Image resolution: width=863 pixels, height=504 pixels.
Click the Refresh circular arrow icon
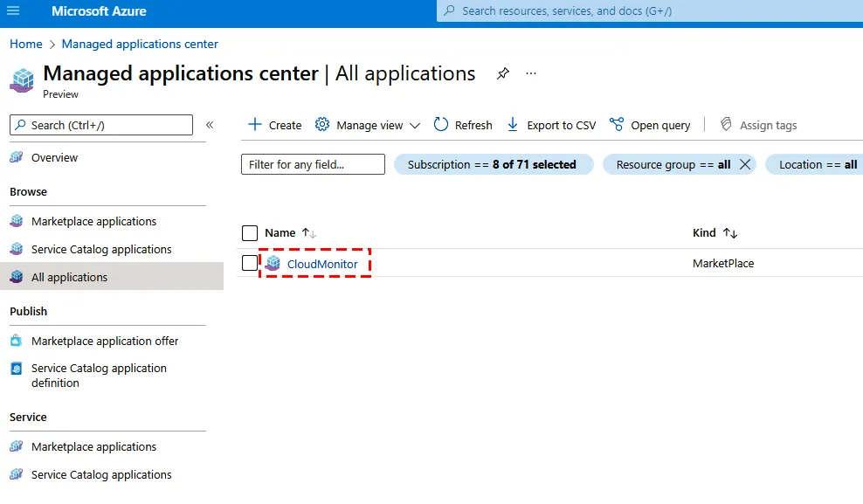(441, 124)
